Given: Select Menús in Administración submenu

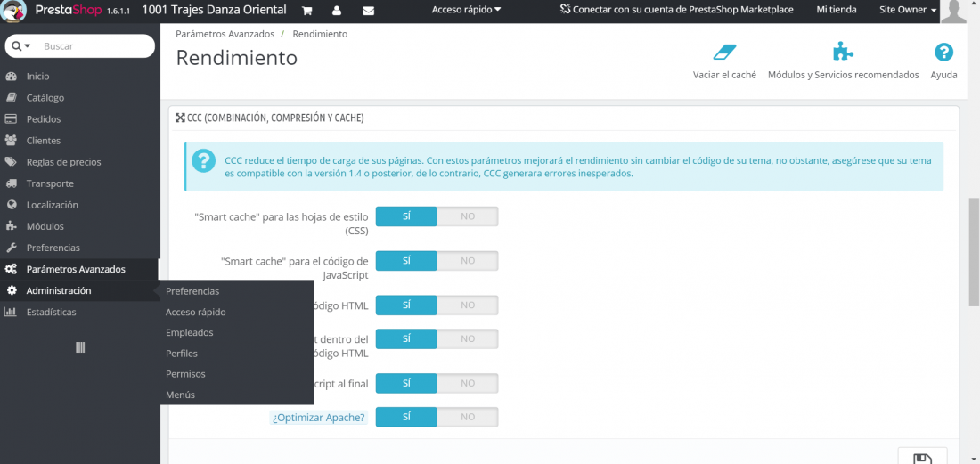Looking at the screenshot, I should (180, 394).
